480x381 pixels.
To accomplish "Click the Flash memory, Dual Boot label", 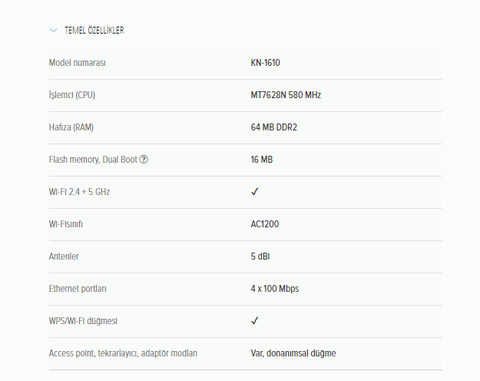I will 93,160.
